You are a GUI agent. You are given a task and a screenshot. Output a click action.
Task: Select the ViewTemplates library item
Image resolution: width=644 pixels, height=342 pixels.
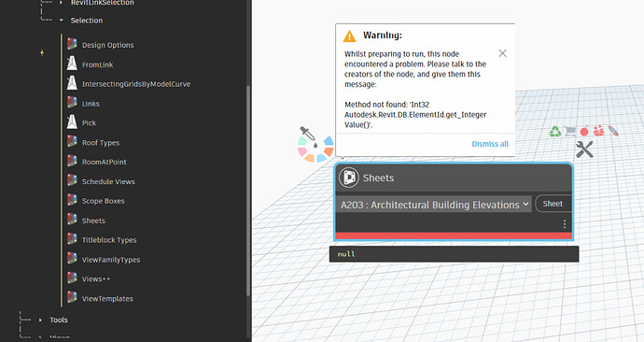107,299
